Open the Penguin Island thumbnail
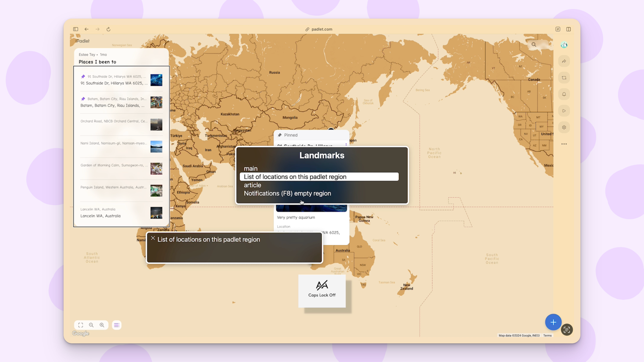Viewport: 644px width, 362px height. pos(156,191)
